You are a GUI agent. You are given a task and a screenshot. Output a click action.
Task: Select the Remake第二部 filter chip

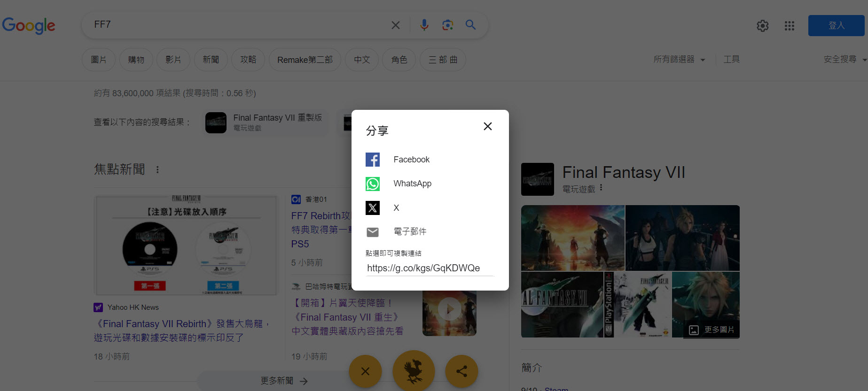point(305,60)
